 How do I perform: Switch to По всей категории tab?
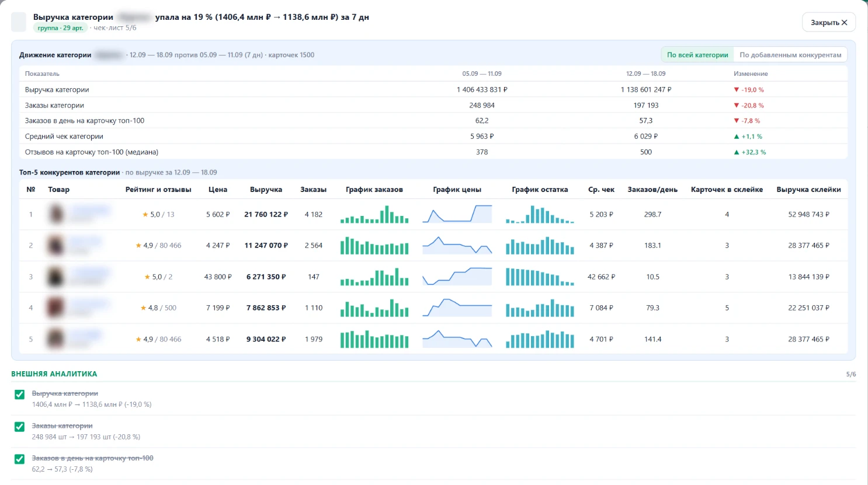pyautogui.click(x=697, y=55)
